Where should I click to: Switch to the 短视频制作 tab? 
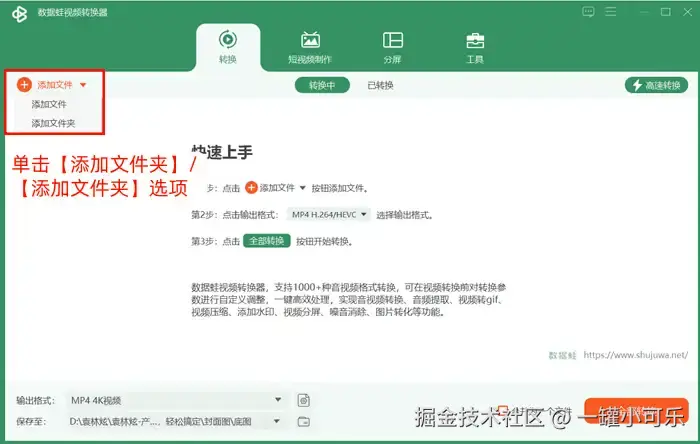310,47
